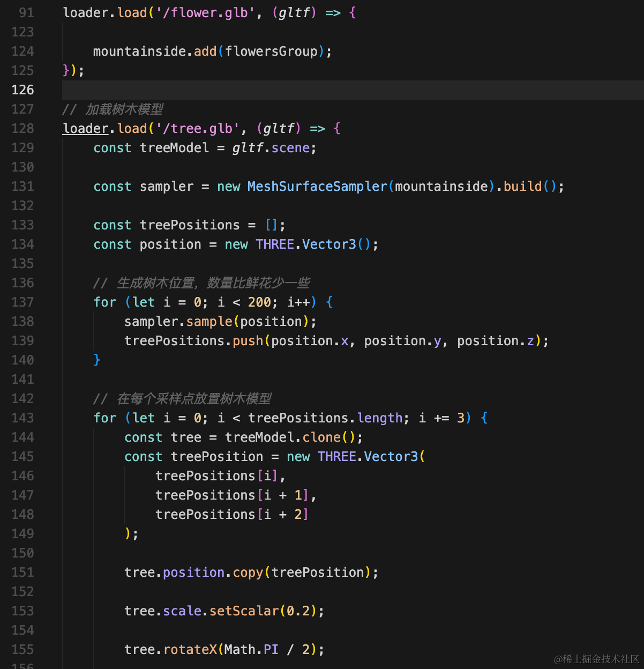Click the comment '// 加载树木模型'
The height and width of the screenshot is (669, 644).
pyautogui.click(x=113, y=109)
